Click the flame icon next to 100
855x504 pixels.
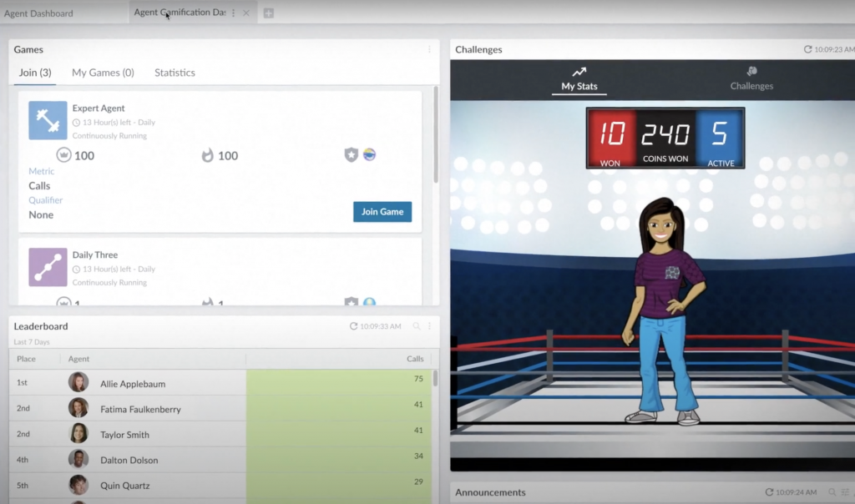[209, 155]
